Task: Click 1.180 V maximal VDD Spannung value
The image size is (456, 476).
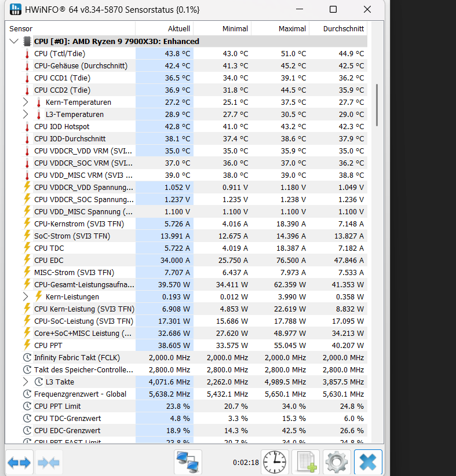Action: 293,187
